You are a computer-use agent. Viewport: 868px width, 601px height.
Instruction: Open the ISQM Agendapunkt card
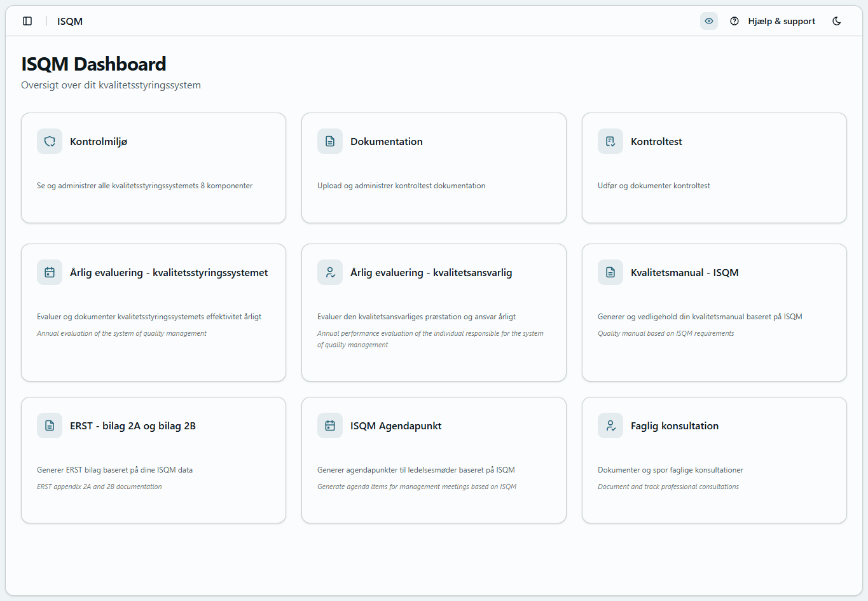434,459
